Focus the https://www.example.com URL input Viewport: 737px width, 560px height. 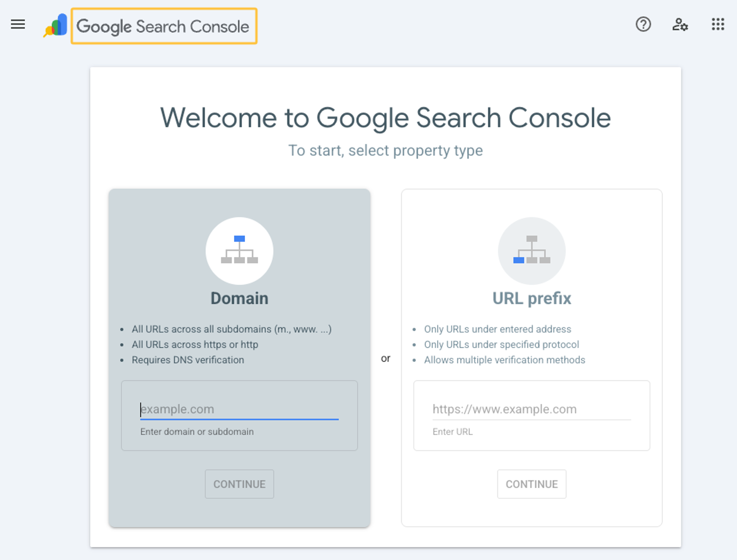(532, 409)
